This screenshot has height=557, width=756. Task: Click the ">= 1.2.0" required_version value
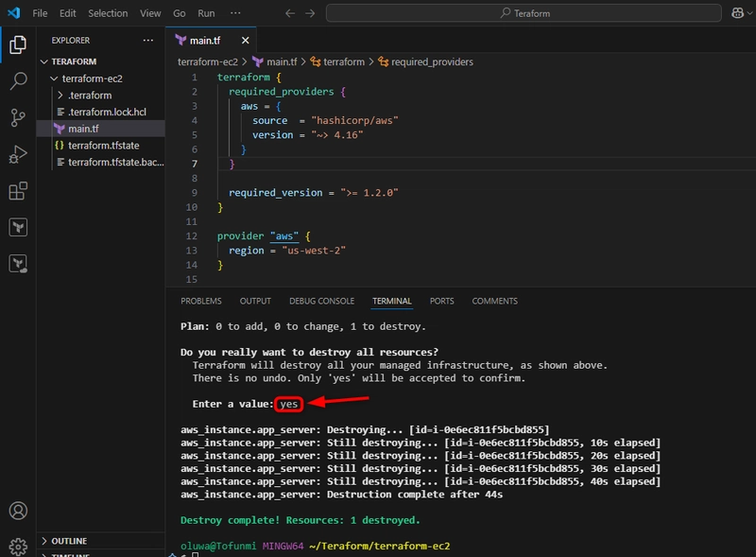(369, 193)
